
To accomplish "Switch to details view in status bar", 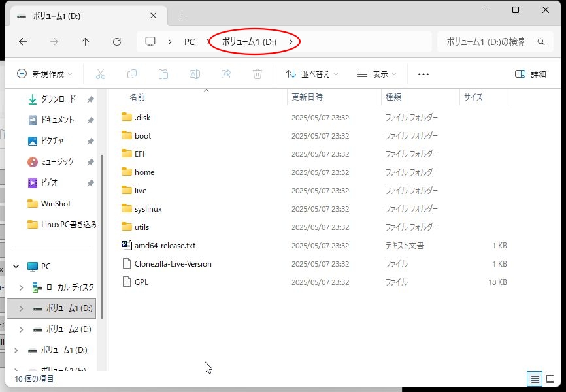I will pyautogui.click(x=535, y=378).
